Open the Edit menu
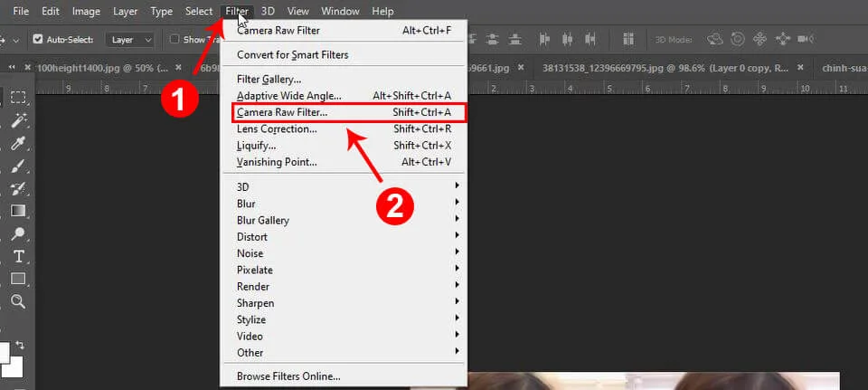Viewport: 868px width, 390px height. pos(51,11)
